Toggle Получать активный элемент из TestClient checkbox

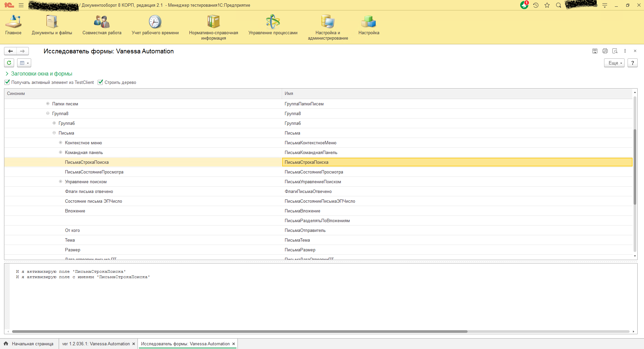click(7, 82)
